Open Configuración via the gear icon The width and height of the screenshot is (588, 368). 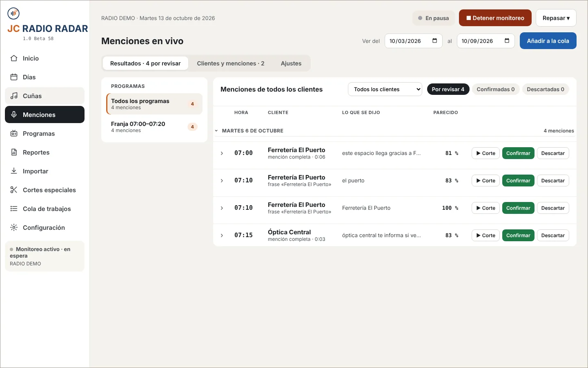14,228
